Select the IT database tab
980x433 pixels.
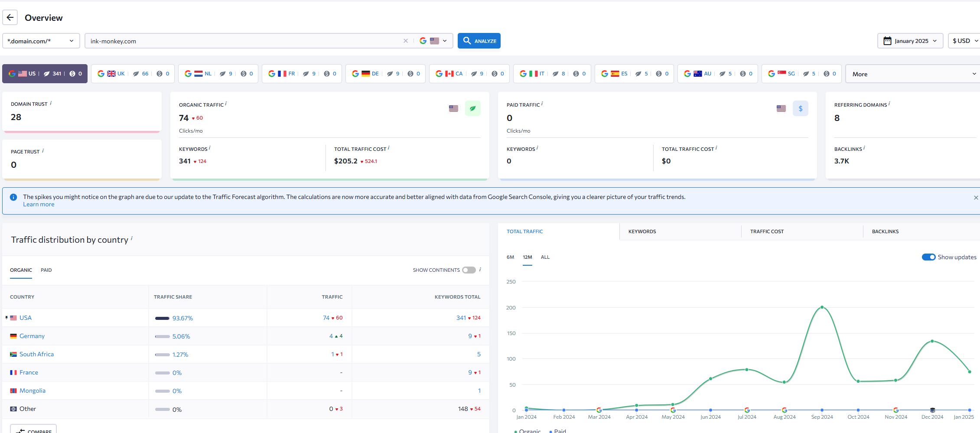(552, 74)
